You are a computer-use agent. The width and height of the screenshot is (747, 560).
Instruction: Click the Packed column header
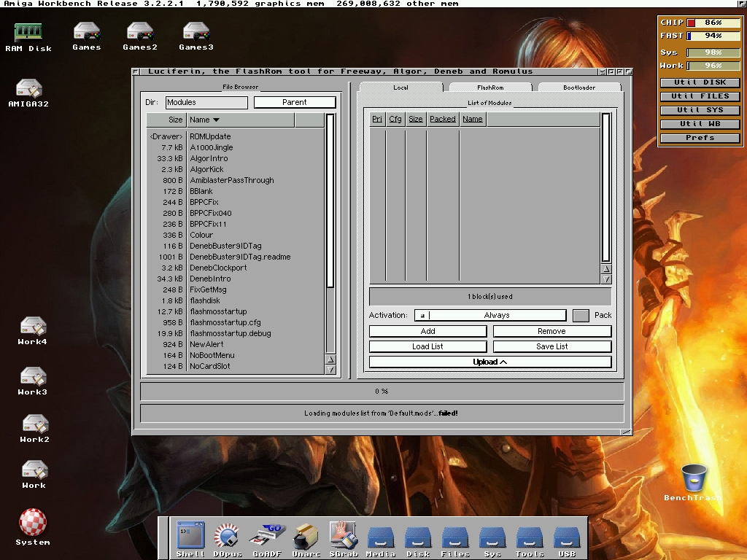pos(443,119)
